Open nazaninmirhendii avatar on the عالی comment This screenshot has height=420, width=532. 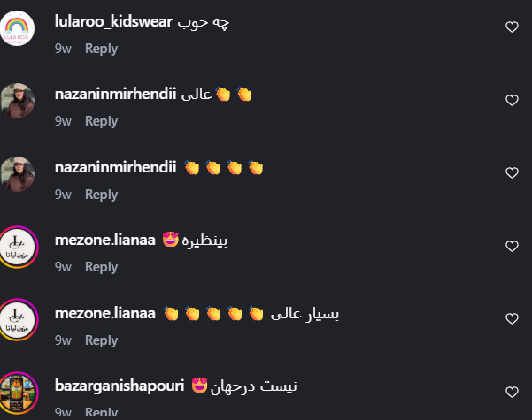tap(17, 101)
